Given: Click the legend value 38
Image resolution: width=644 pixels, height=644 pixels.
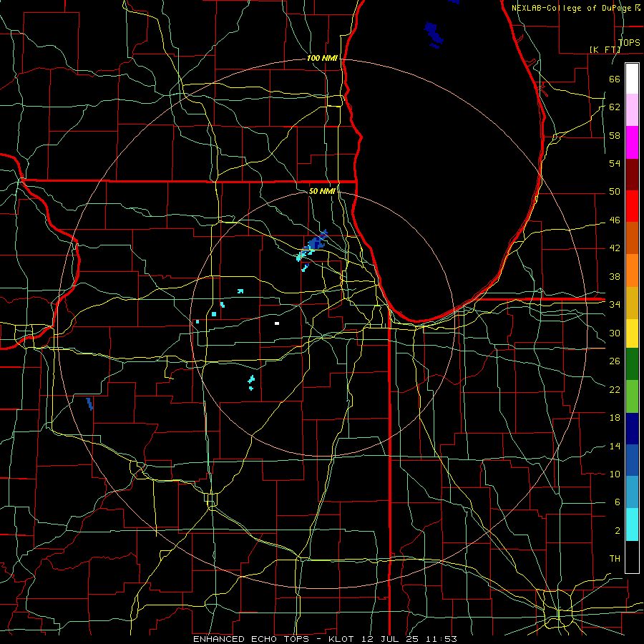Looking at the screenshot, I should pos(615,276).
